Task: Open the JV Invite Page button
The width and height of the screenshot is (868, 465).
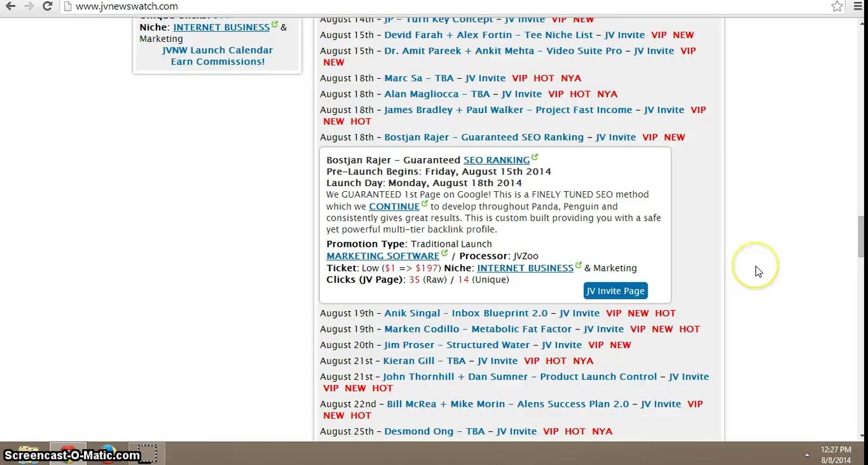Action: (615, 291)
